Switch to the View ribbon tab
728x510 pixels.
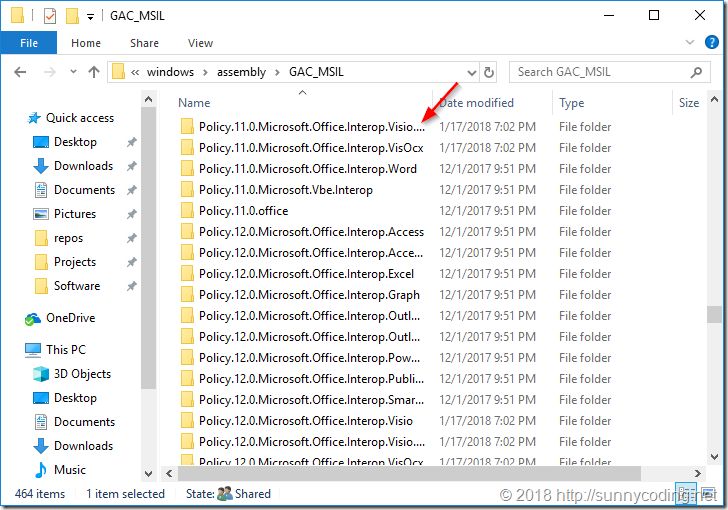point(200,43)
